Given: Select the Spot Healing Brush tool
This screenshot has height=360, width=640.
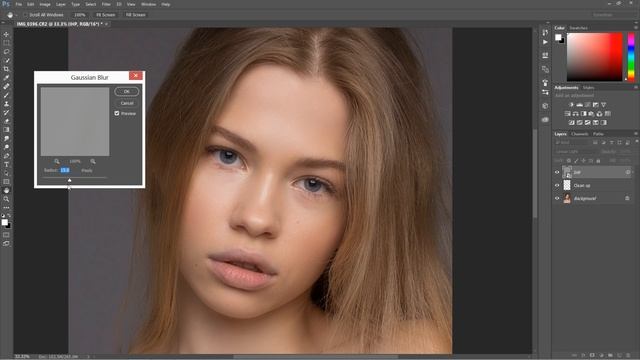Looking at the screenshot, I should click(6, 86).
